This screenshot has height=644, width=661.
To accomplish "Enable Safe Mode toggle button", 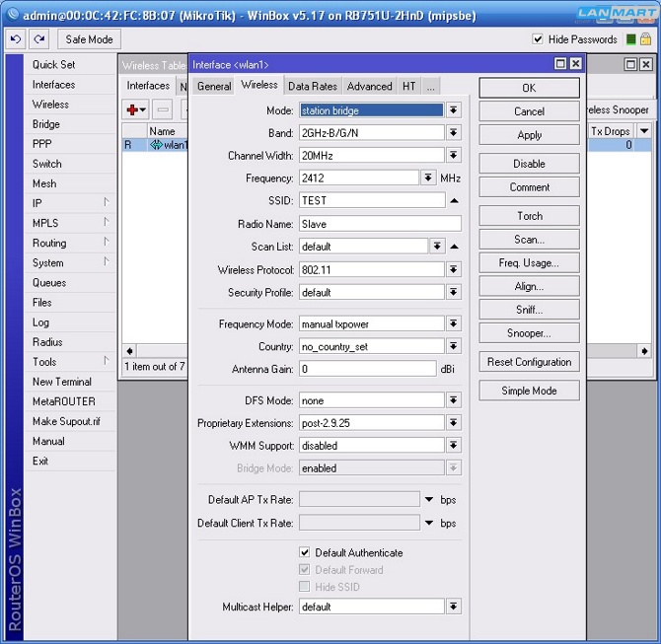I will click(89, 39).
